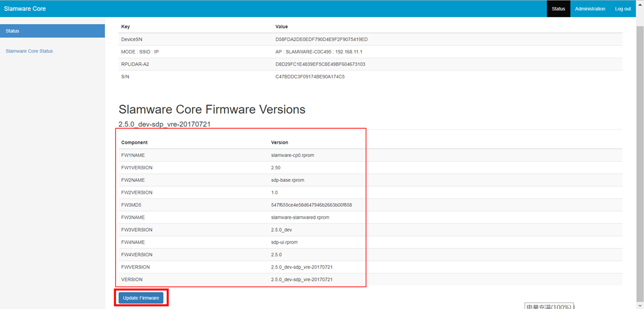Select FWVERSION row value 2.5.0_dev-sdp_vre-20170721
Screen dimensions: 644x309
[301, 267]
